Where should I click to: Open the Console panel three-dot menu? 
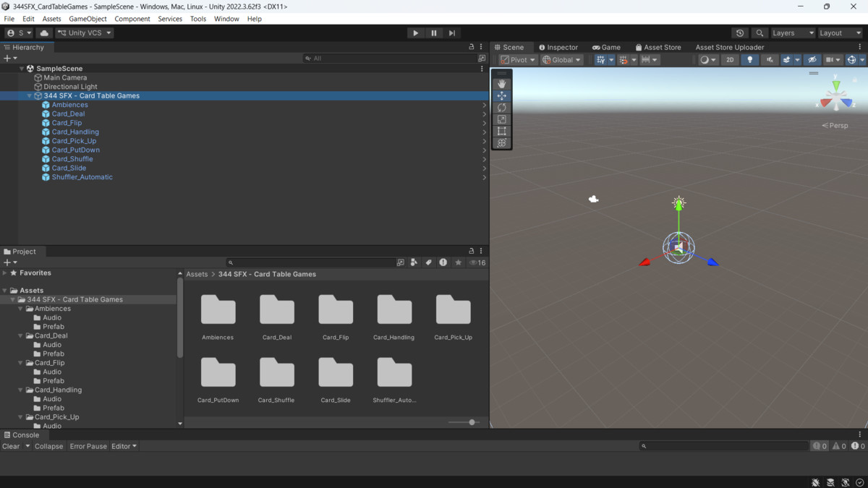click(860, 435)
